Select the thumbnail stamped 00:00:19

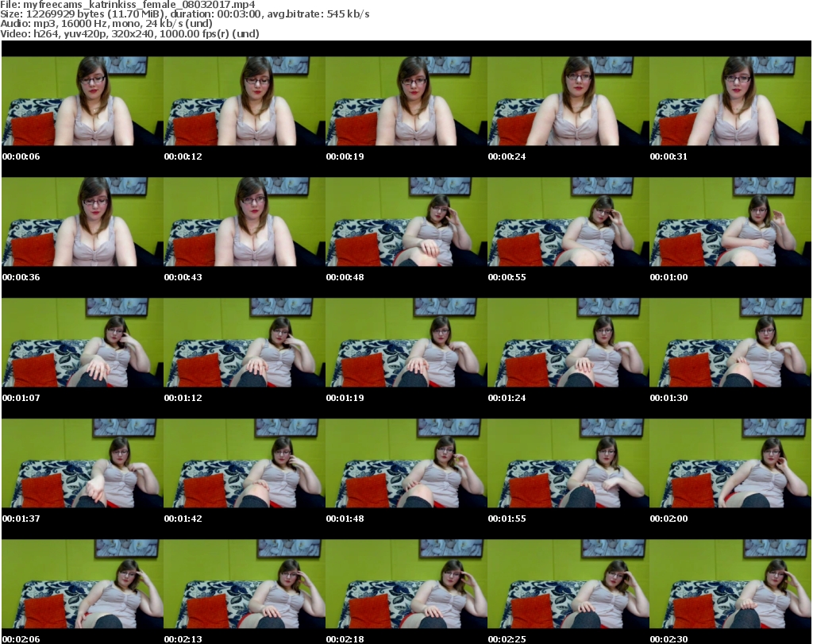coord(406,101)
